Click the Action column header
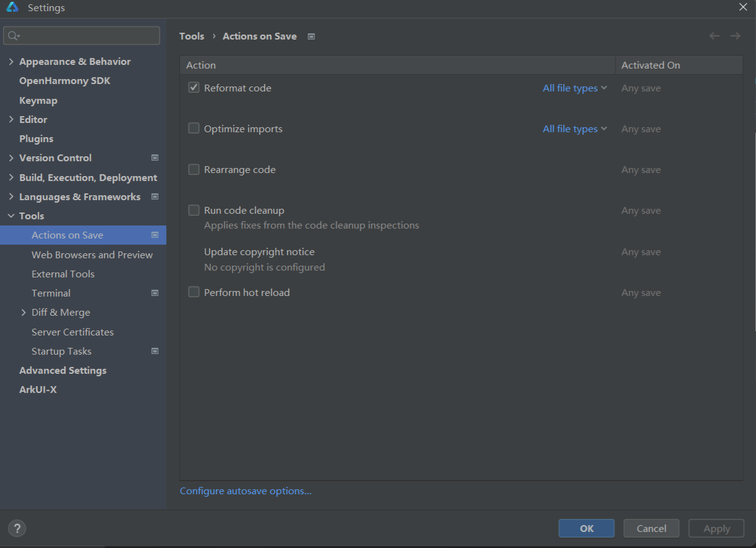 click(x=397, y=65)
